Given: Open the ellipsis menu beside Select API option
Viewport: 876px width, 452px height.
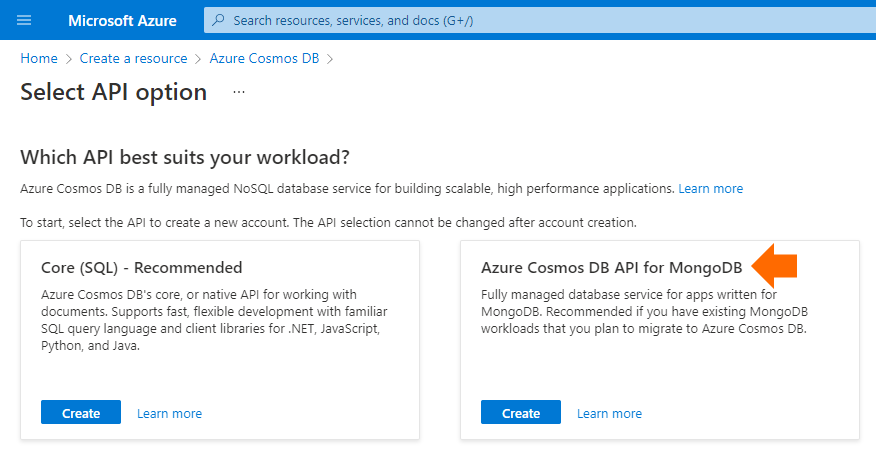Looking at the screenshot, I should 239,92.
